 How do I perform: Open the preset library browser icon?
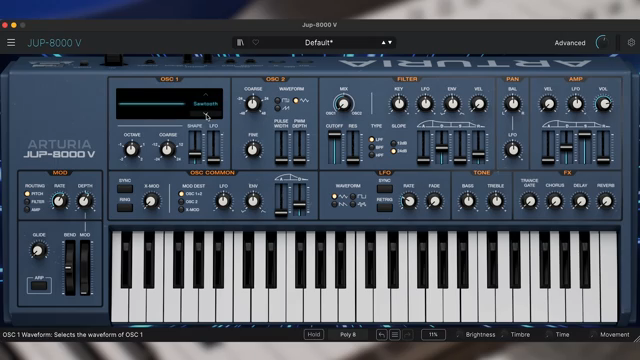(240, 42)
